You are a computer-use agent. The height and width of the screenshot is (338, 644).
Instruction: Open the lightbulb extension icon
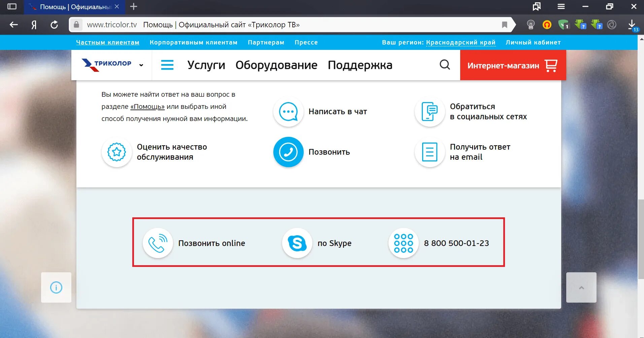pos(531,25)
